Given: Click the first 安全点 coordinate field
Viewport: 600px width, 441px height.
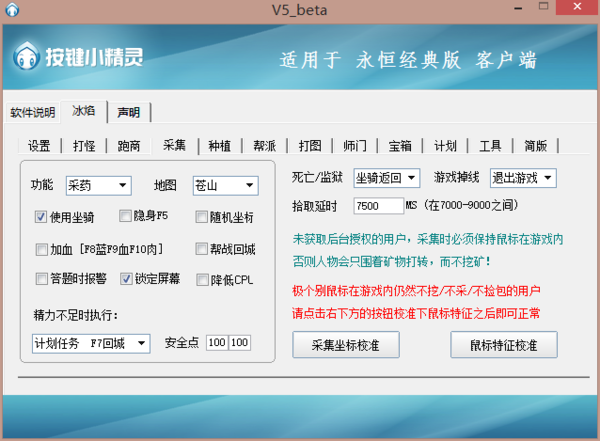Looking at the screenshot, I should point(217,343).
